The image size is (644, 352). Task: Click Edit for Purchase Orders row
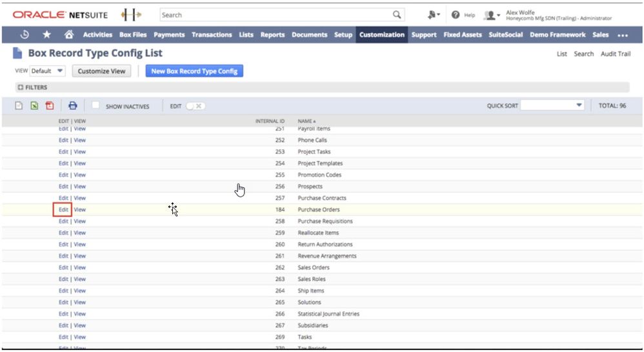point(63,210)
